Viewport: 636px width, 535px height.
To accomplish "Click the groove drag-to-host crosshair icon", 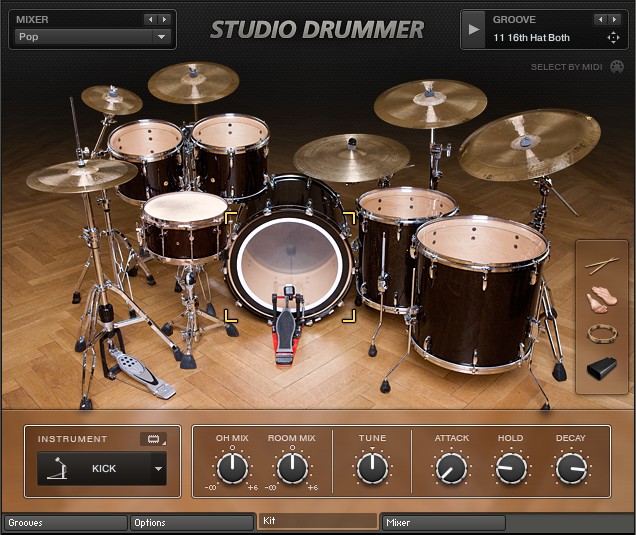I will tap(613, 38).
